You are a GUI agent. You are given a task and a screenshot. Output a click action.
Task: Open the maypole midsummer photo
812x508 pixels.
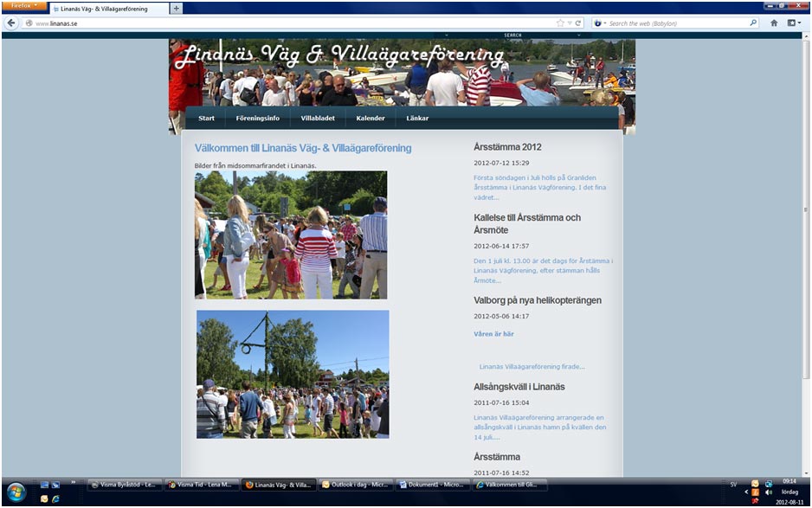point(293,375)
